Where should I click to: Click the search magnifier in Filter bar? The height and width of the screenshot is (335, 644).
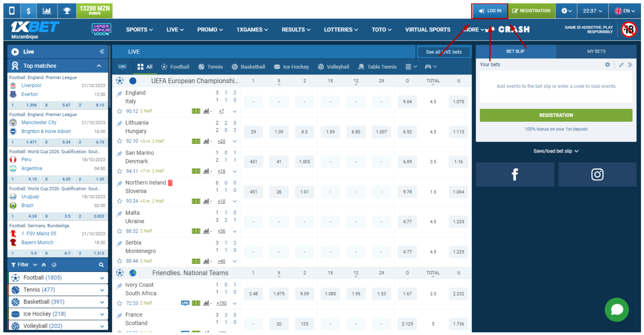click(x=101, y=265)
